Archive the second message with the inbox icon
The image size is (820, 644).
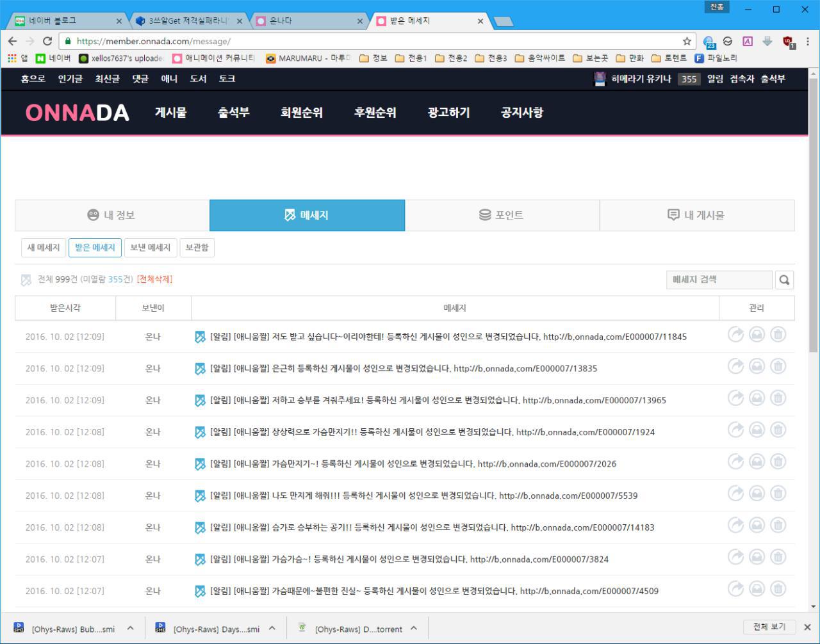(757, 366)
